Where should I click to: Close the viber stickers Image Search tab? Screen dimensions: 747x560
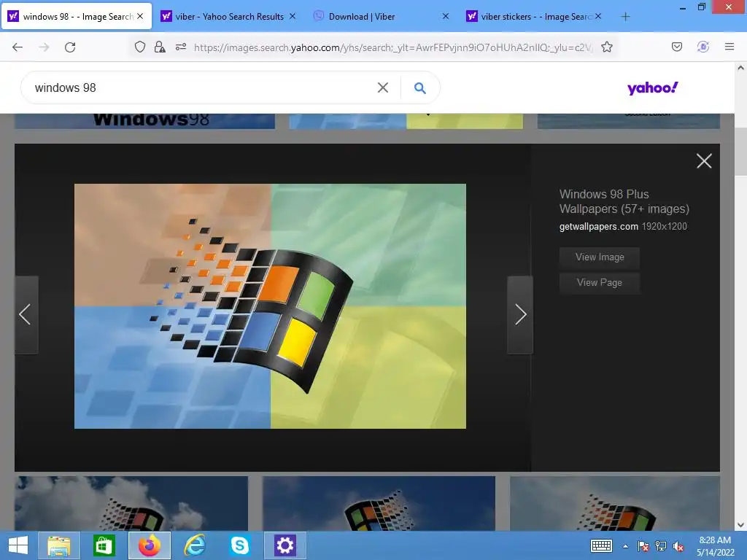(598, 16)
